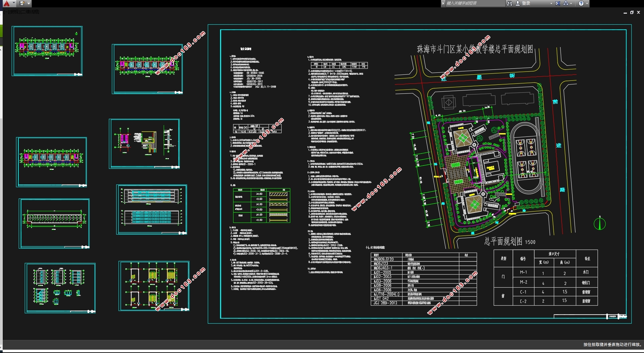The image size is (644, 353).
Task: Open the 俯视 view control menu
Action: point(15,12)
